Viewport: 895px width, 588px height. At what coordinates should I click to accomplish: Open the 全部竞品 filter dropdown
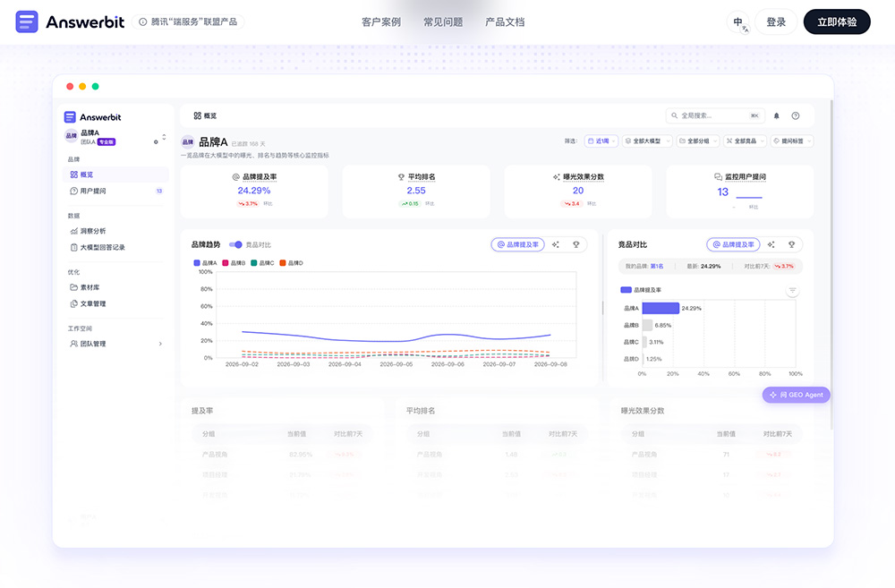tap(745, 141)
